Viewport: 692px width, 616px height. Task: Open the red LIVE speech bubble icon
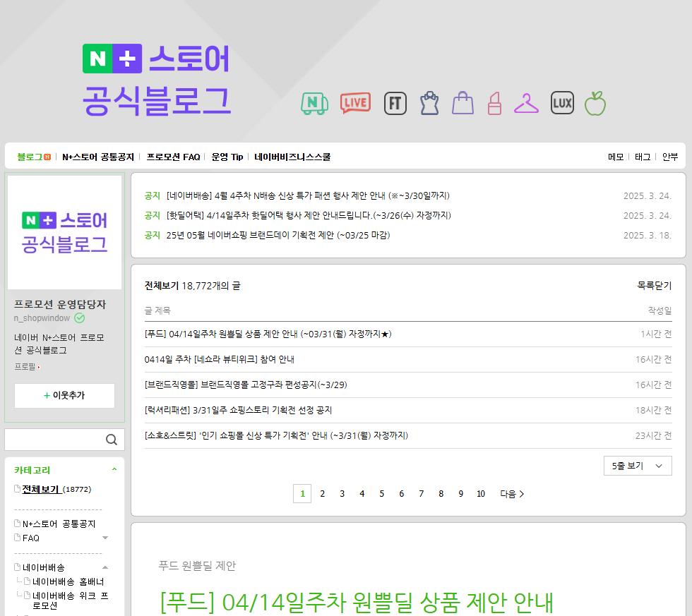click(x=355, y=103)
